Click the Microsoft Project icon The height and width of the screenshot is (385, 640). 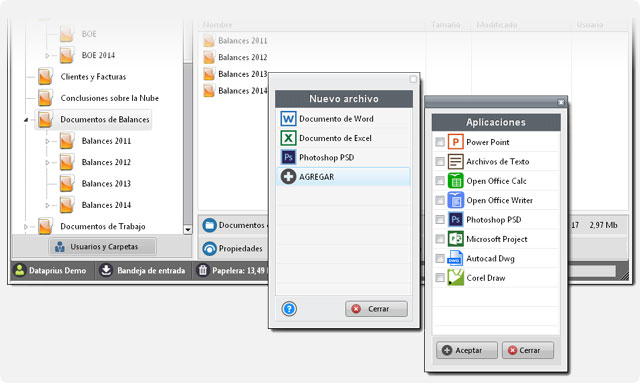click(x=456, y=239)
